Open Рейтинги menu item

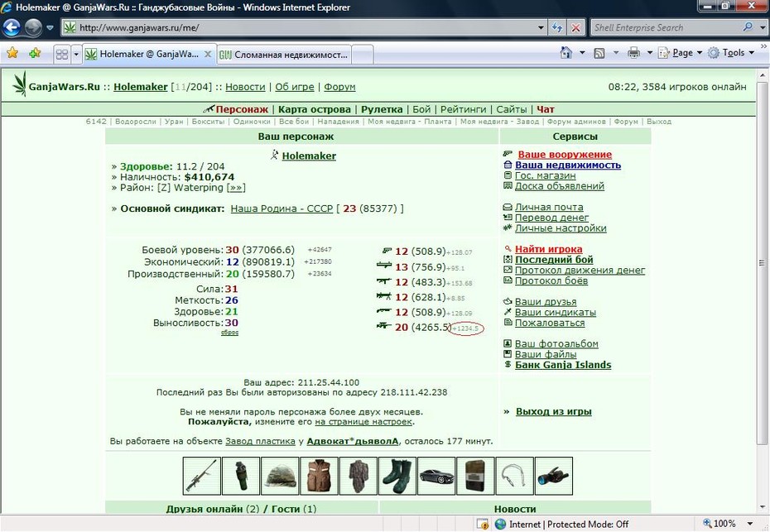click(x=463, y=109)
